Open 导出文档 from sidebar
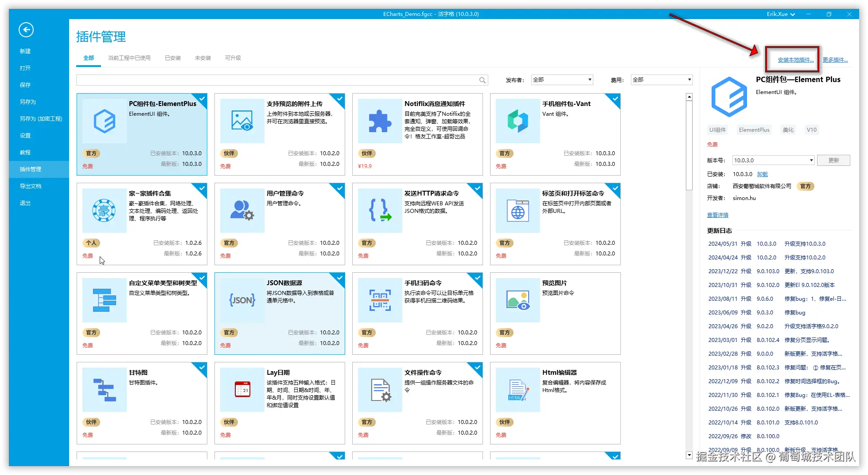Image resolution: width=868 pixels, height=475 pixels. [x=31, y=186]
